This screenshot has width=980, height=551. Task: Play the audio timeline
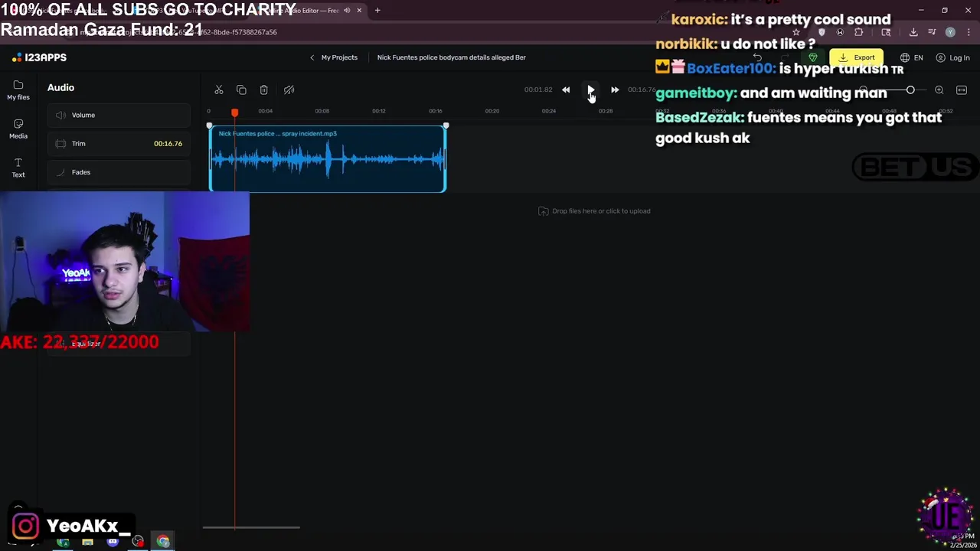(590, 90)
